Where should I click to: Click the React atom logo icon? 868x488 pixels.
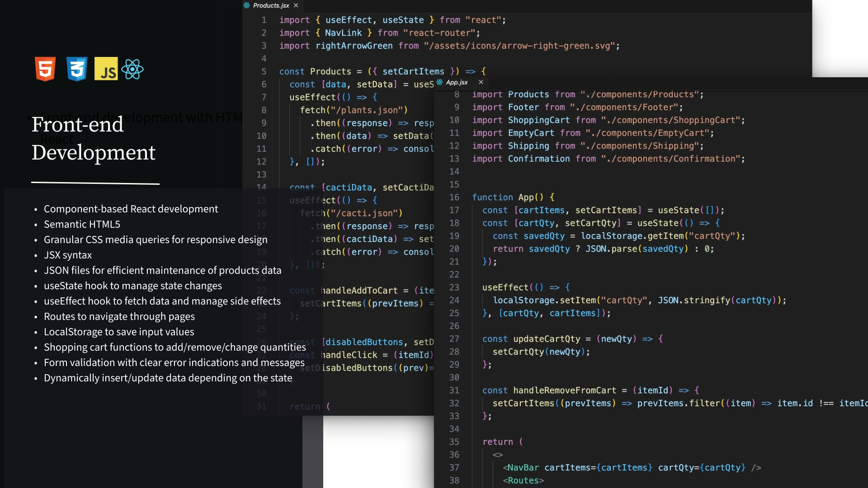point(132,69)
